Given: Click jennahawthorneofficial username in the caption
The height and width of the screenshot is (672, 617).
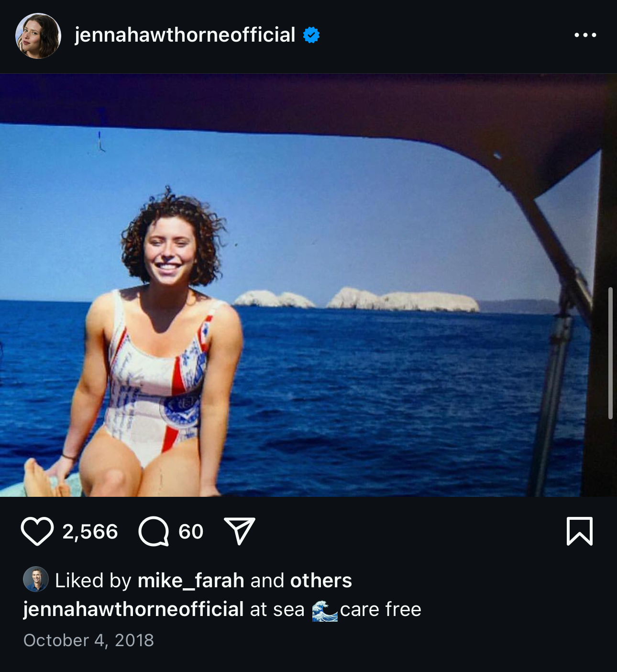Looking at the screenshot, I should click(133, 609).
